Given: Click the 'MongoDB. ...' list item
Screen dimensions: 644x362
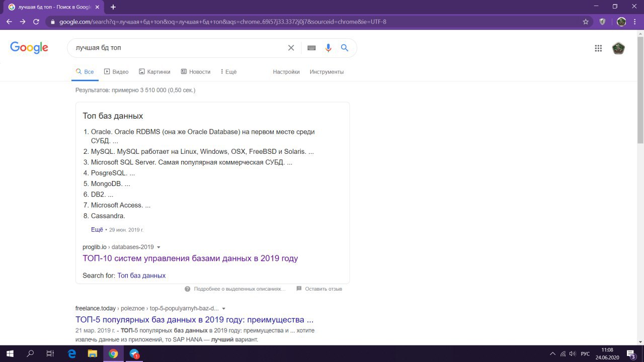Looking at the screenshot, I should [x=110, y=184].
